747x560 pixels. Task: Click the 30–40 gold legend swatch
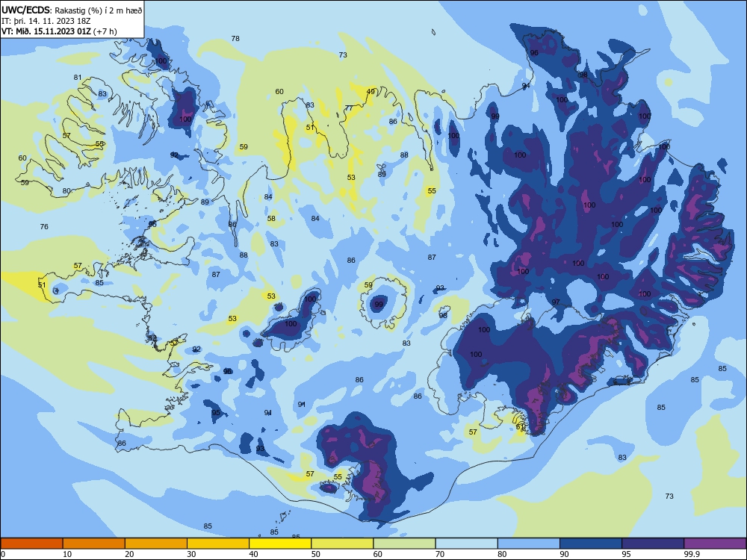pyautogui.click(x=218, y=543)
